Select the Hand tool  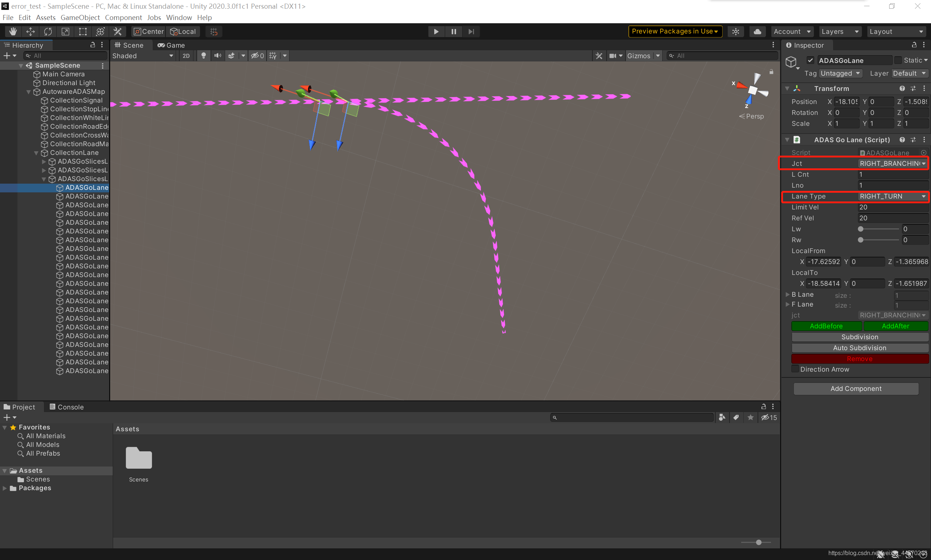(x=13, y=32)
